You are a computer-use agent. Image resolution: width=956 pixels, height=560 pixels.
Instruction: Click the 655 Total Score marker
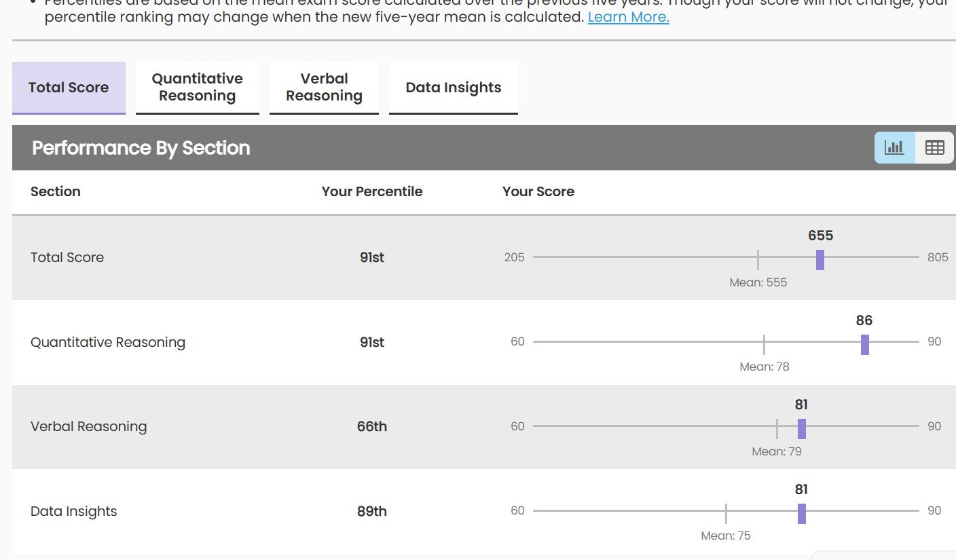point(820,259)
